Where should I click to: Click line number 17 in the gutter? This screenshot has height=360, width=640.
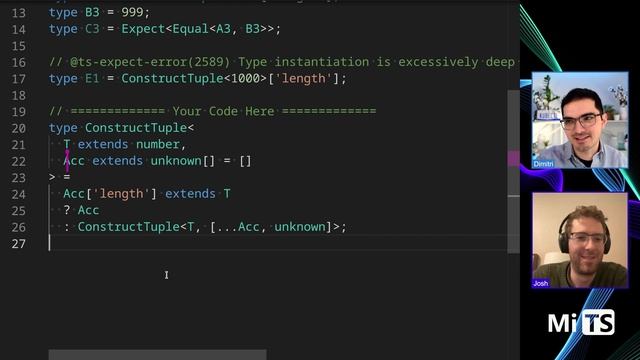pos(18,79)
